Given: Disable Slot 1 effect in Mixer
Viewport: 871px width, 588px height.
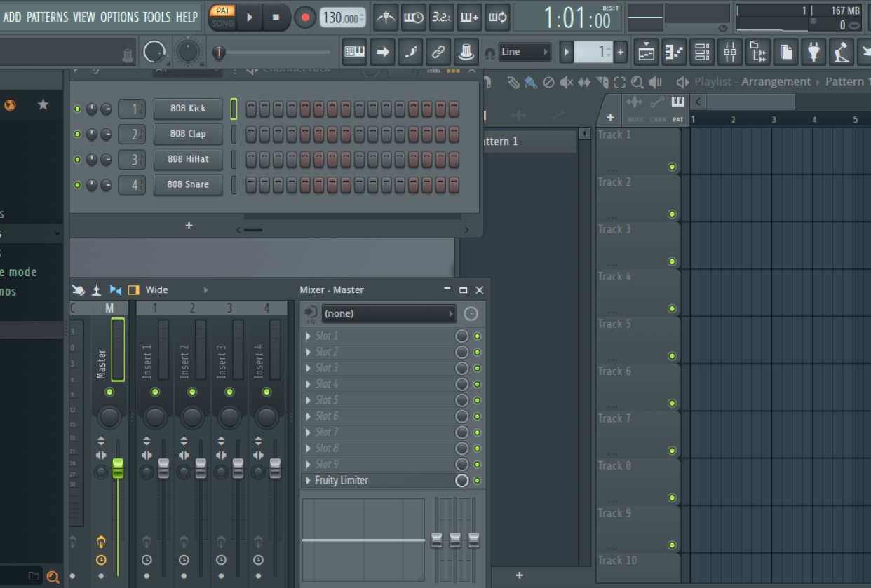Looking at the screenshot, I should tap(478, 336).
